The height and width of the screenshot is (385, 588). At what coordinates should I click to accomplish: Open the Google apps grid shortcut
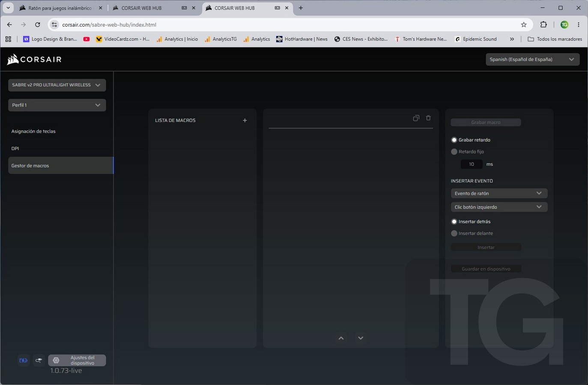coord(8,39)
